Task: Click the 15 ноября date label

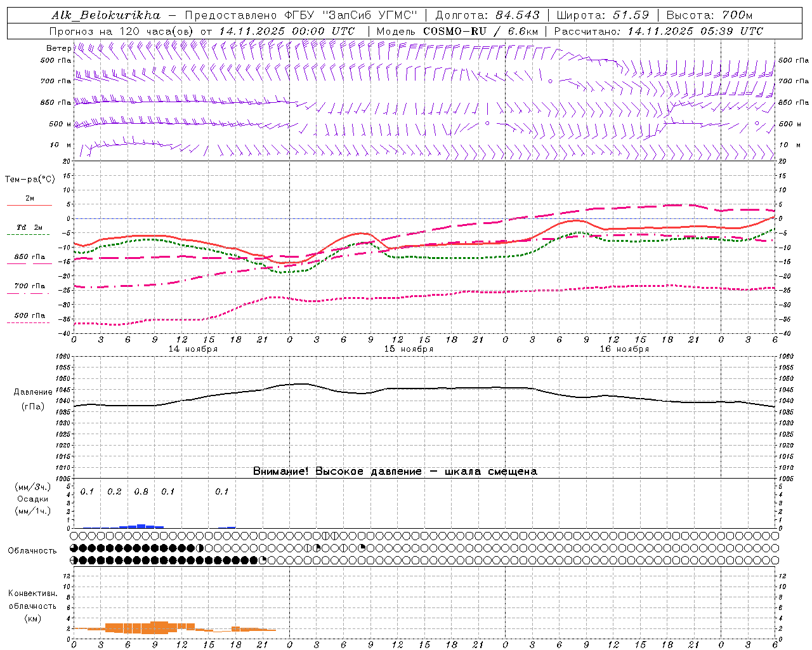Action: [409, 349]
